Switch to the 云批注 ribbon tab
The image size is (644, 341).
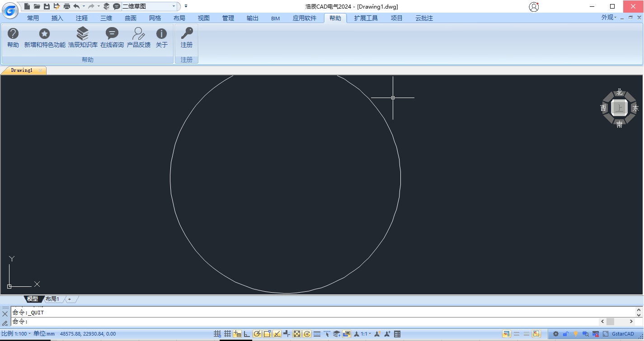(x=424, y=18)
